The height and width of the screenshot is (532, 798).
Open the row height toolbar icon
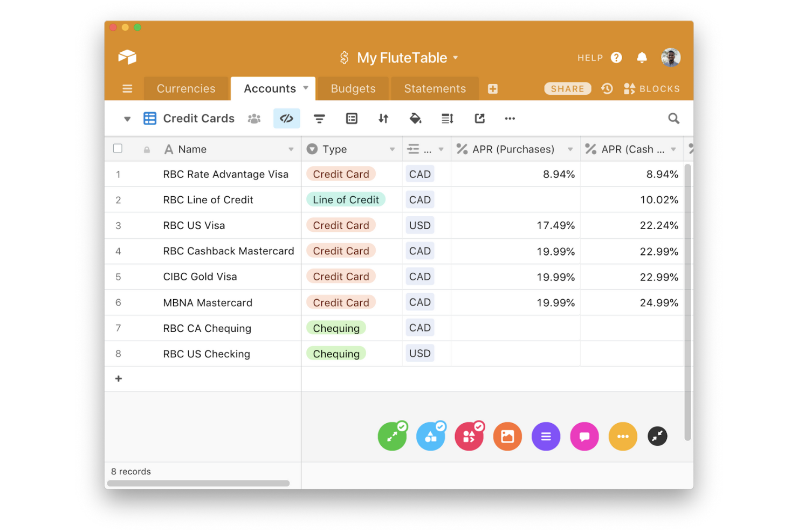pyautogui.click(x=448, y=119)
